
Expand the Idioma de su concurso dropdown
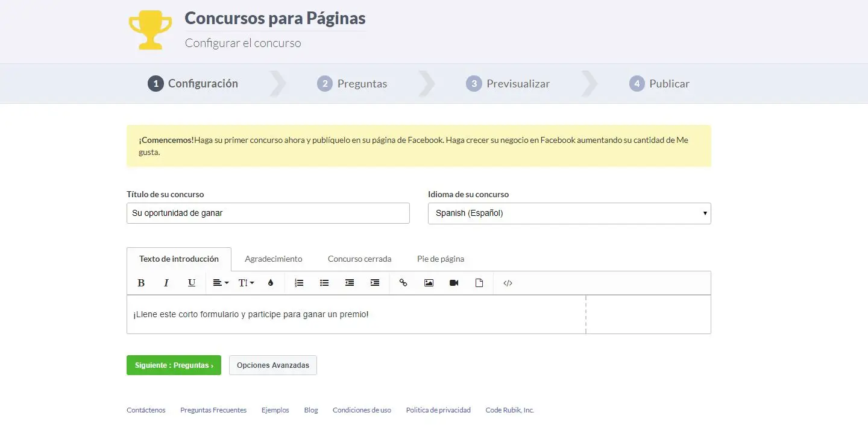point(569,213)
